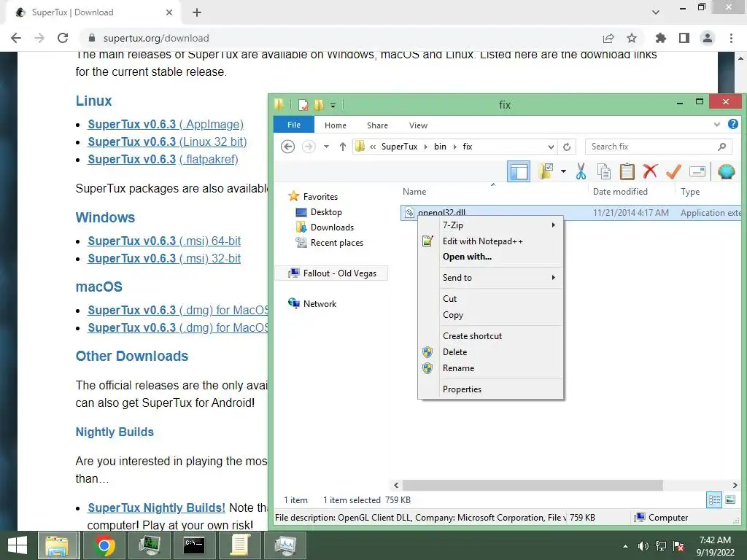Open the Share ribbon tab
747x560 pixels.
point(377,125)
